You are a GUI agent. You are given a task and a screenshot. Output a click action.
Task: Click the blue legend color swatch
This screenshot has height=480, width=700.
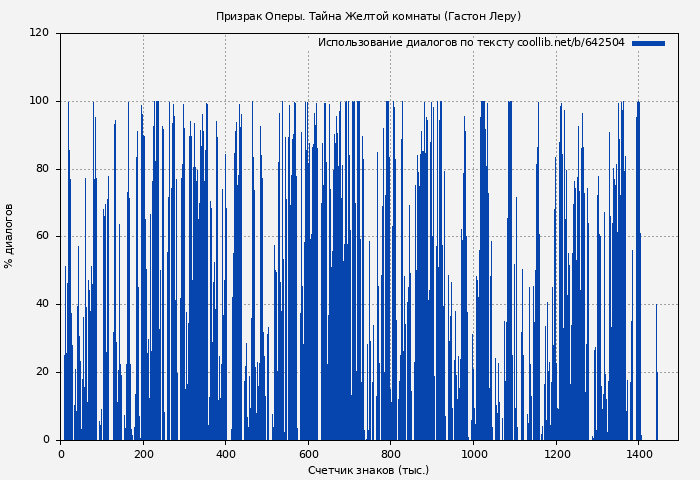pyautogui.click(x=648, y=43)
